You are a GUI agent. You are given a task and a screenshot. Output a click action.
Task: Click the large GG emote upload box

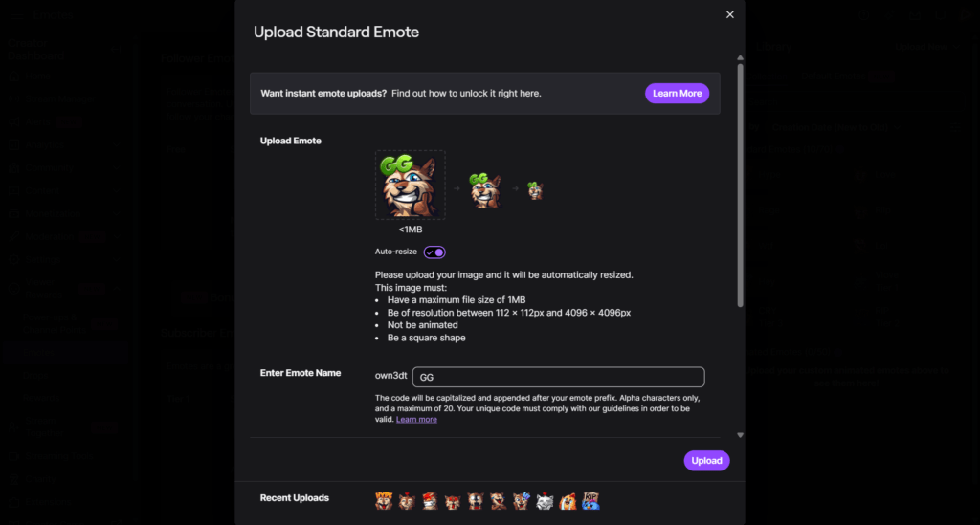coord(410,185)
